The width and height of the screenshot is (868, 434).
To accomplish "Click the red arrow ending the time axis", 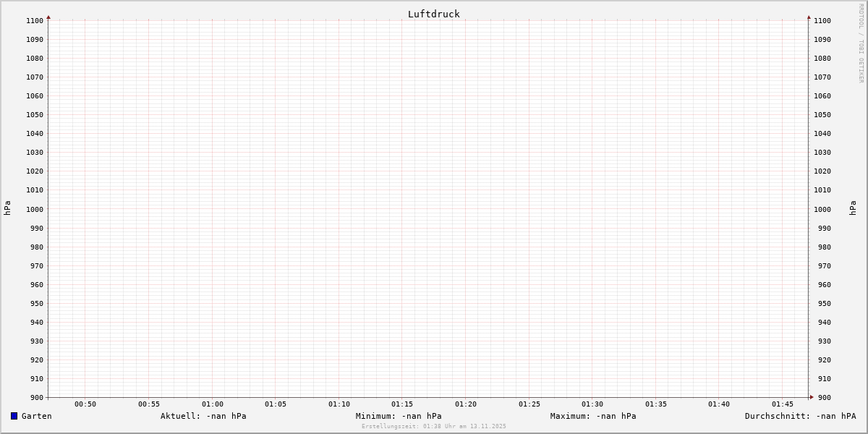I will (812, 397).
